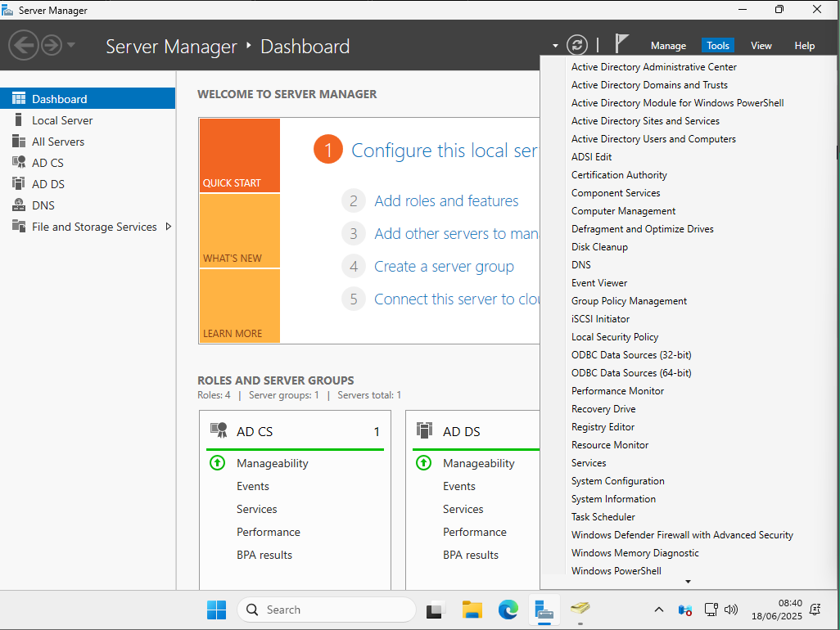Open AD DS BPA results
840x630 pixels.
[471, 555]
